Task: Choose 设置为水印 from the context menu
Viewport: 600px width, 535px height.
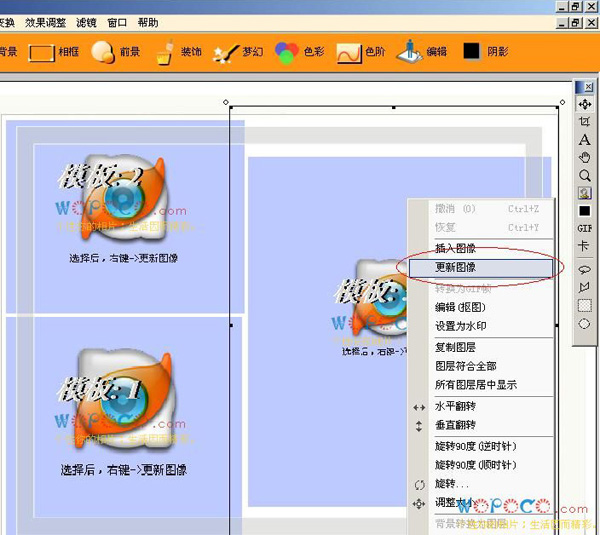Action: pos(481,326)
